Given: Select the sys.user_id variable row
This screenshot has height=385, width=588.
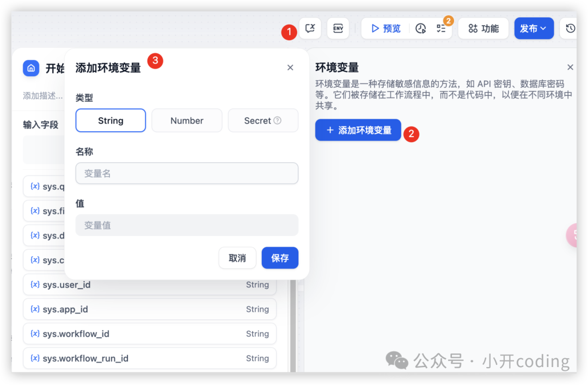Looking at the screenshot, I should (150, 284).
